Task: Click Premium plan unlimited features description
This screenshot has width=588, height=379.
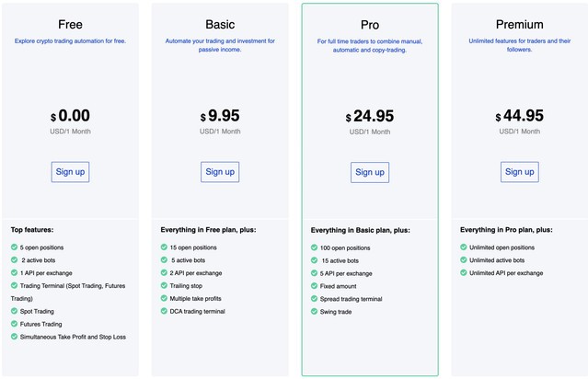Action: (520, 46)
